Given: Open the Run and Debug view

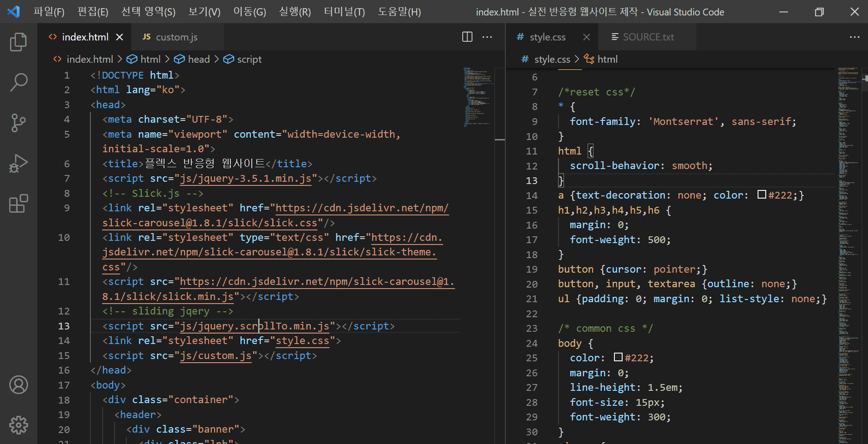Looking at the screenshot, I should tap(18, 163).
